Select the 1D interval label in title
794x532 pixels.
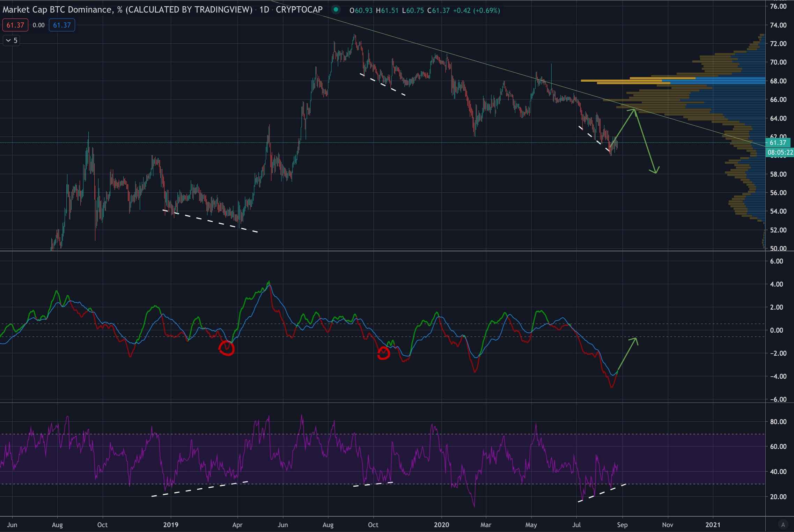coord(264,10)
